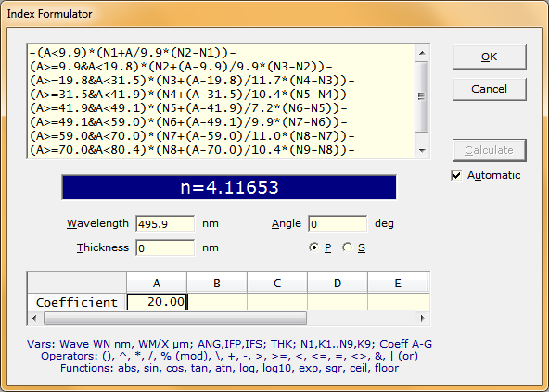This screenshot has width=549, height=392.
Task: Click the formula scrollbar down arrow
Action: [422, 150]
